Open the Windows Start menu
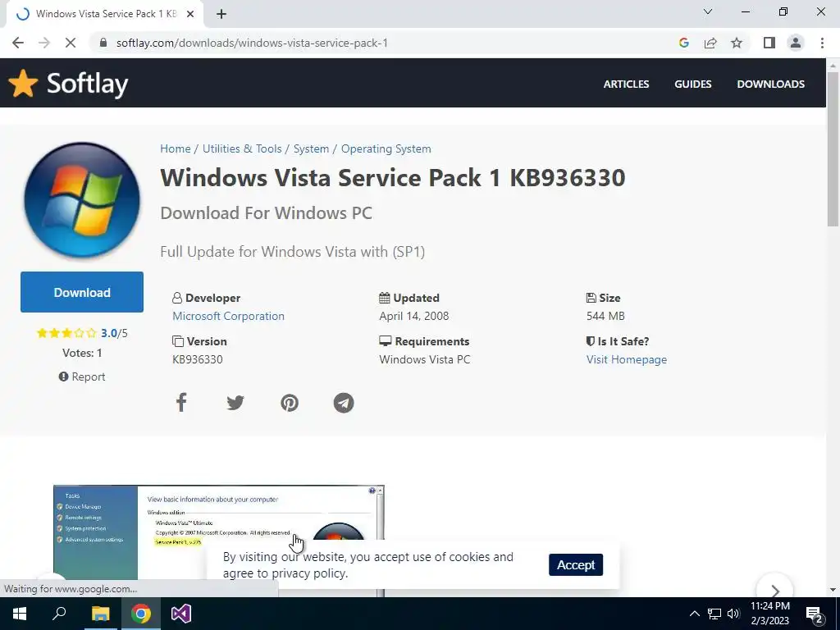This screenshot has height=630, width=840. [20, 614]
